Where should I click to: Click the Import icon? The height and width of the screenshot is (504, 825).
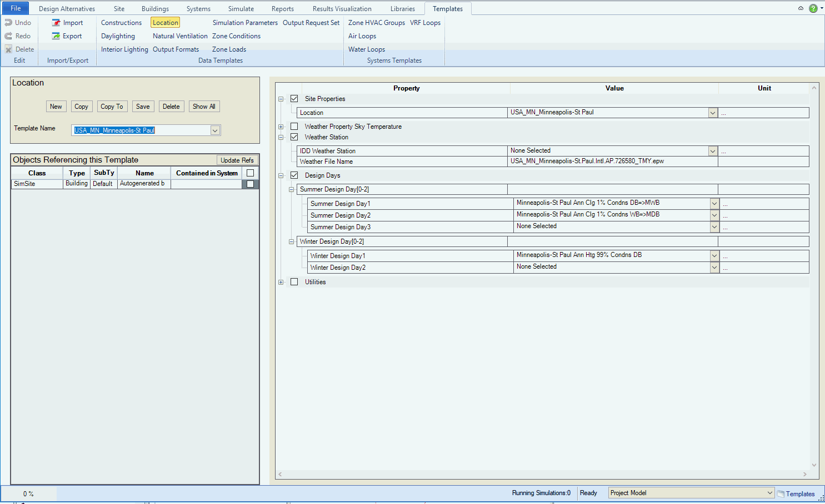pos(56,23)
